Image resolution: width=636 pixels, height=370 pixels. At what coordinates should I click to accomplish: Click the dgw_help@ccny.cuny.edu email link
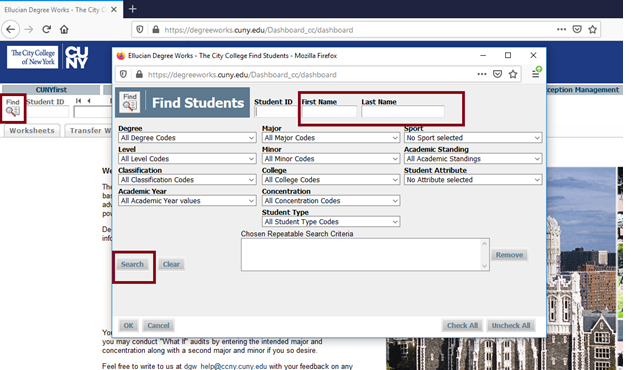click(x=226, y=366)
